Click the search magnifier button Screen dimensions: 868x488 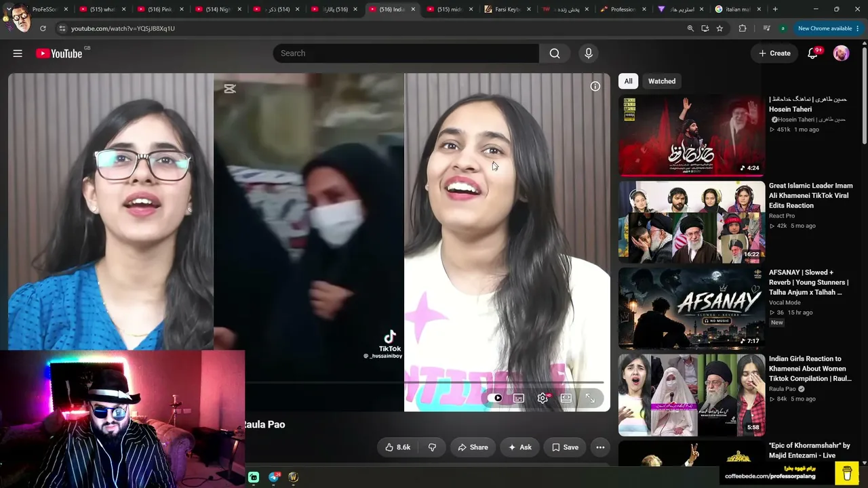555,54
